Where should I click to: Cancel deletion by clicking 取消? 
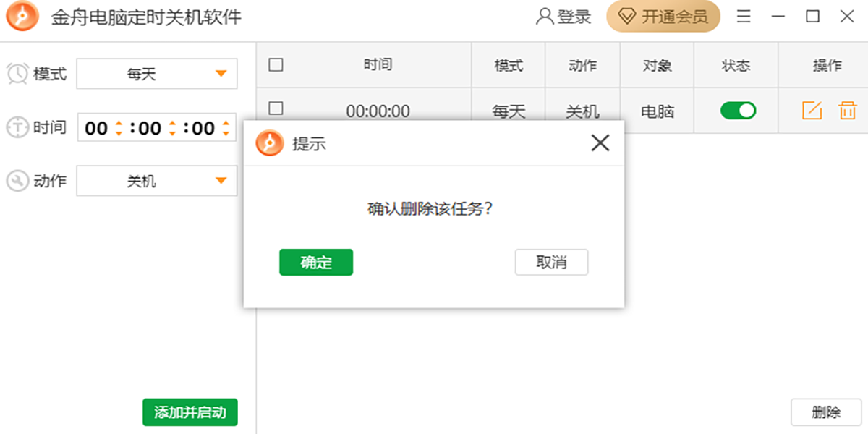(551, 262)
